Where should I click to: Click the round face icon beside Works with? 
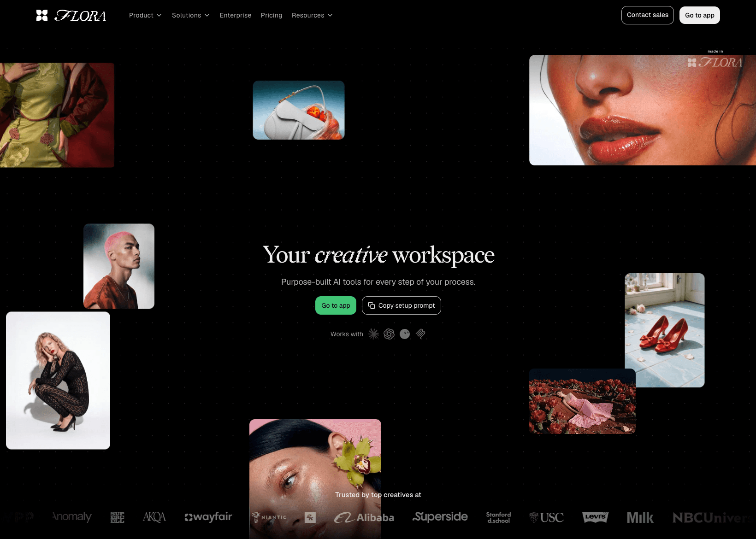405,334
